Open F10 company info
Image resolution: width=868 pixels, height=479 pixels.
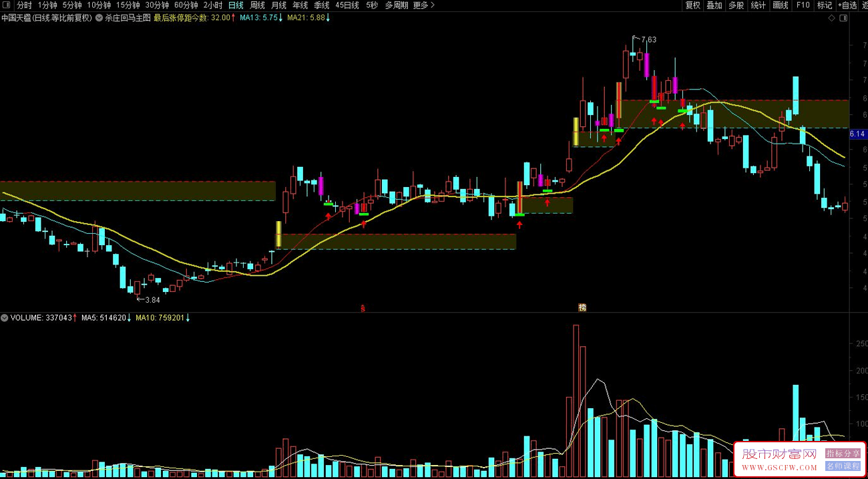(x=803, y=5)
